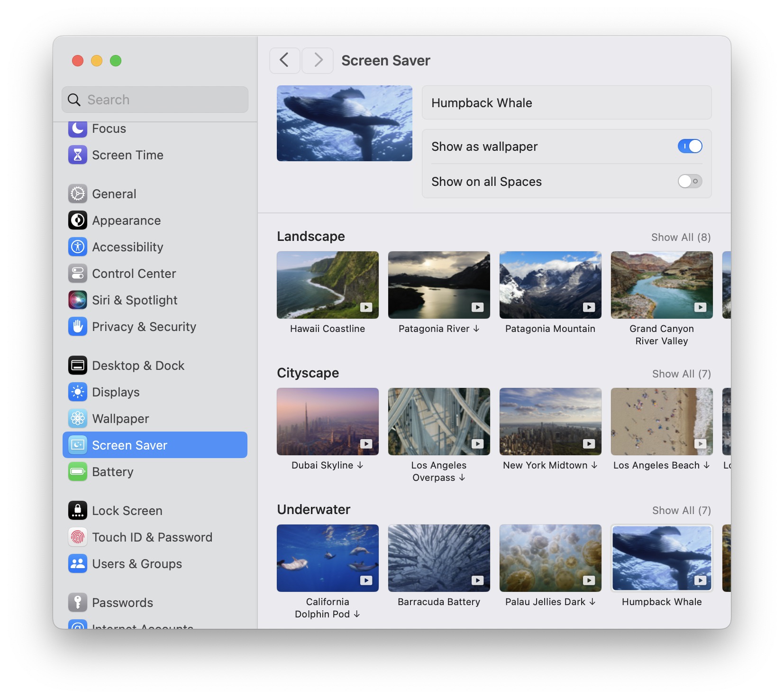Disable the Show as wallpaper switch
Screen dimensions: 784x699
coord(690,146)
